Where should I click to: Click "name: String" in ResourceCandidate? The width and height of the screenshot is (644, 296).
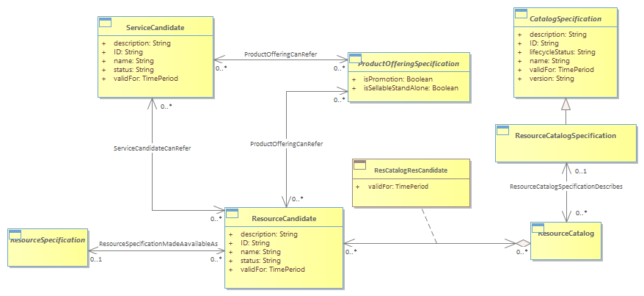[x=261, y=252]
